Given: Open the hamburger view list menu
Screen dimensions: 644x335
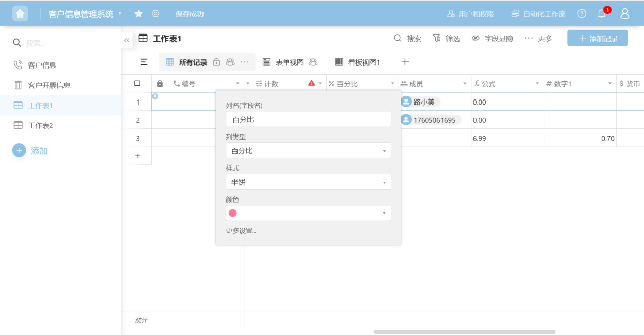Looking at the screenshot, I should [x=144, y=62].
